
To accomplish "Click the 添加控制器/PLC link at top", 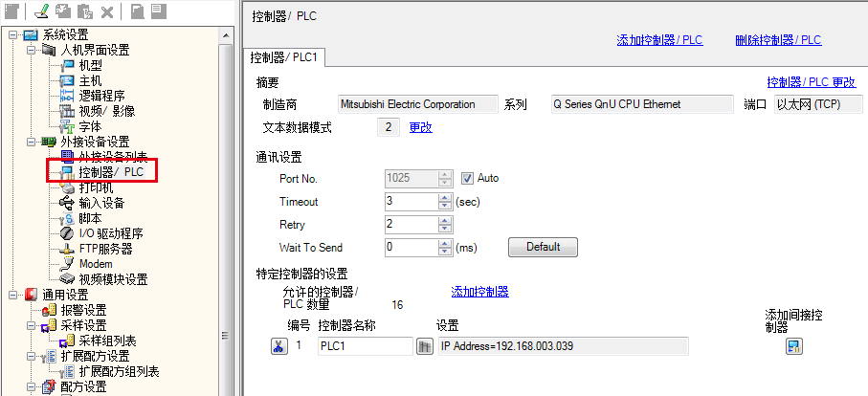I will 659,40.
